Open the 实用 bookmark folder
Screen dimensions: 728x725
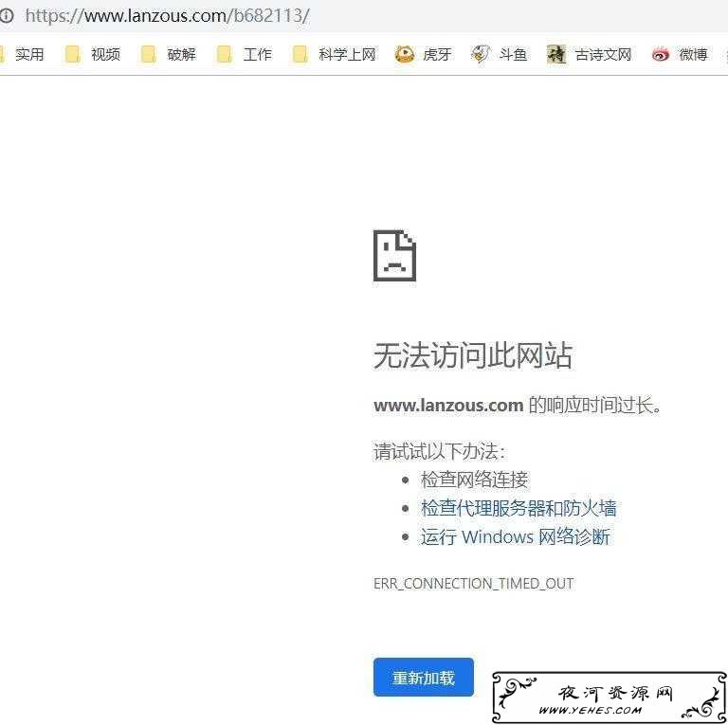(x=23, y=54)
